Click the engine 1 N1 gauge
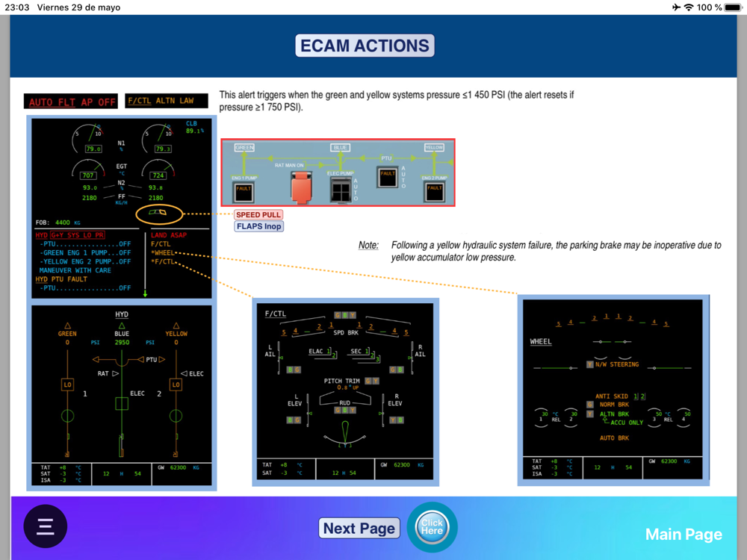The image size is (747, 560). 89,139
